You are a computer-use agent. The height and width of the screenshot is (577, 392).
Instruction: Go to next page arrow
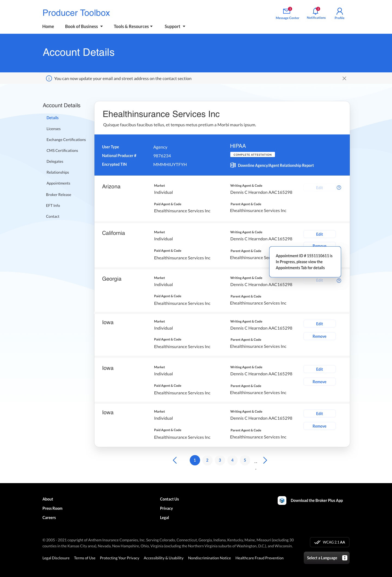265,460
